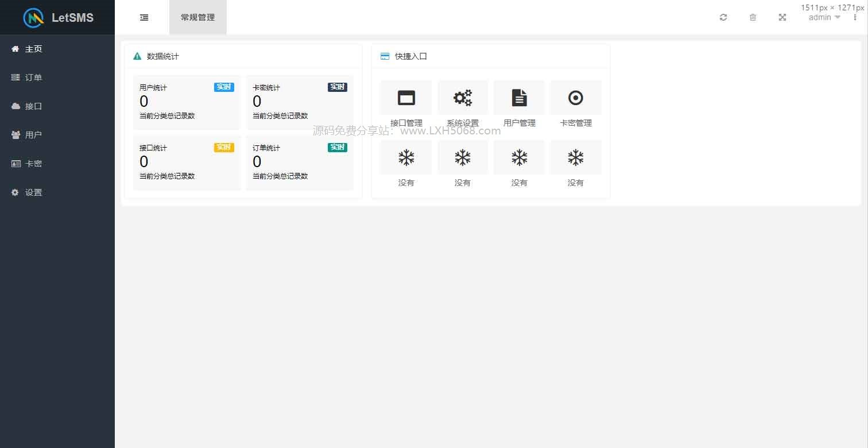Toggle fullscreen with the expand icon
The width and height of the screenshot is (868, 448).
click(x=782, y=17)
